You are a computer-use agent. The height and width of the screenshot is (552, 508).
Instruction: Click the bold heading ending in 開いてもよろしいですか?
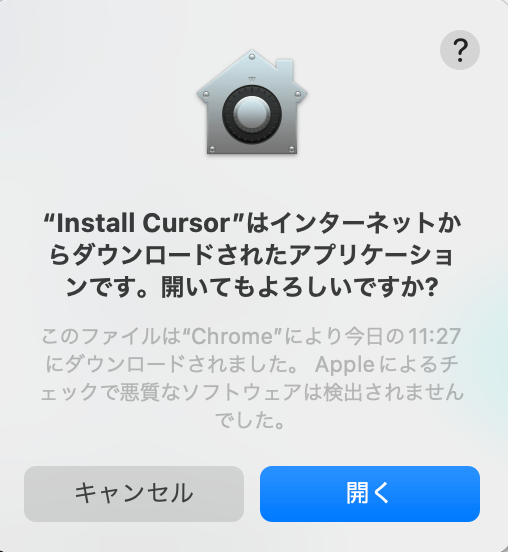pos(252,255)
